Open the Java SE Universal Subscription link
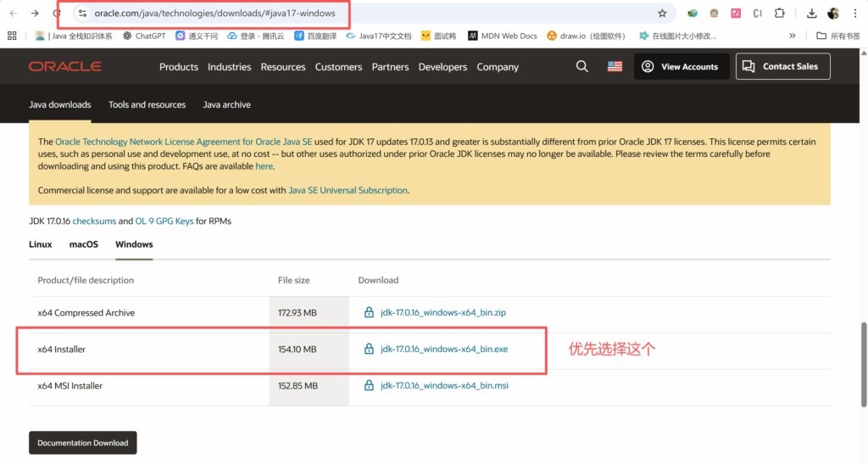Screen dimensions: 868x464 [x=348, y=190]
